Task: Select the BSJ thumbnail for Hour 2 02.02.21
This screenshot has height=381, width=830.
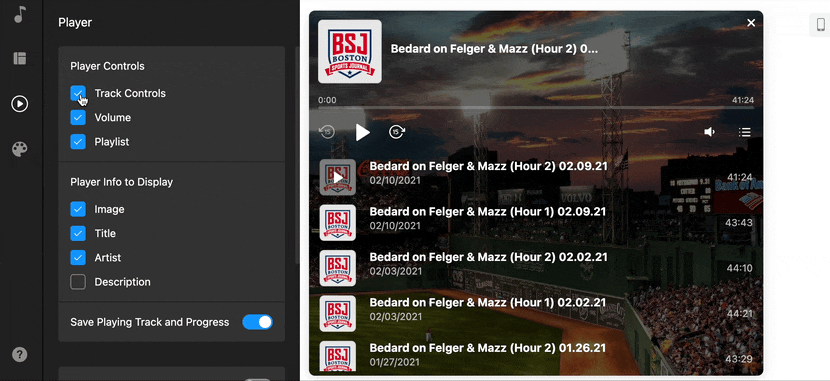Action: pyautogui.click(x=338, y=268)
